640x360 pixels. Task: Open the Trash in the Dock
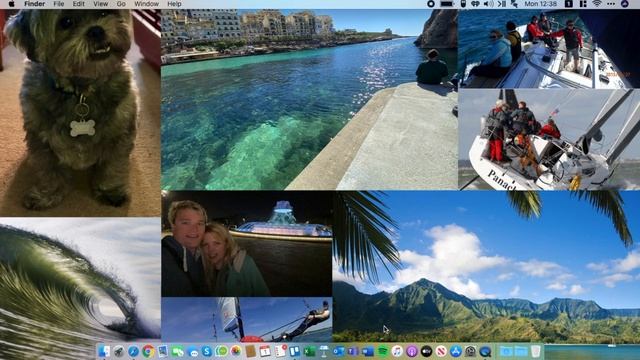coord(536,351)
